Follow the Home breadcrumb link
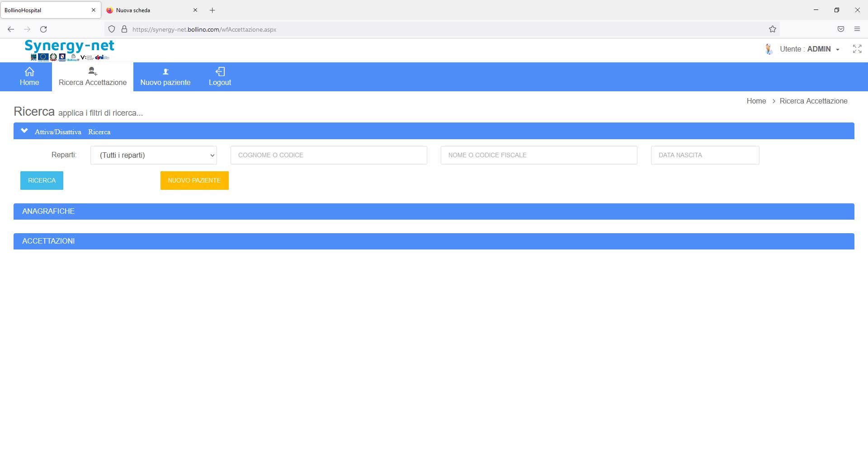 pyautogui.click(x=756, y=101)
